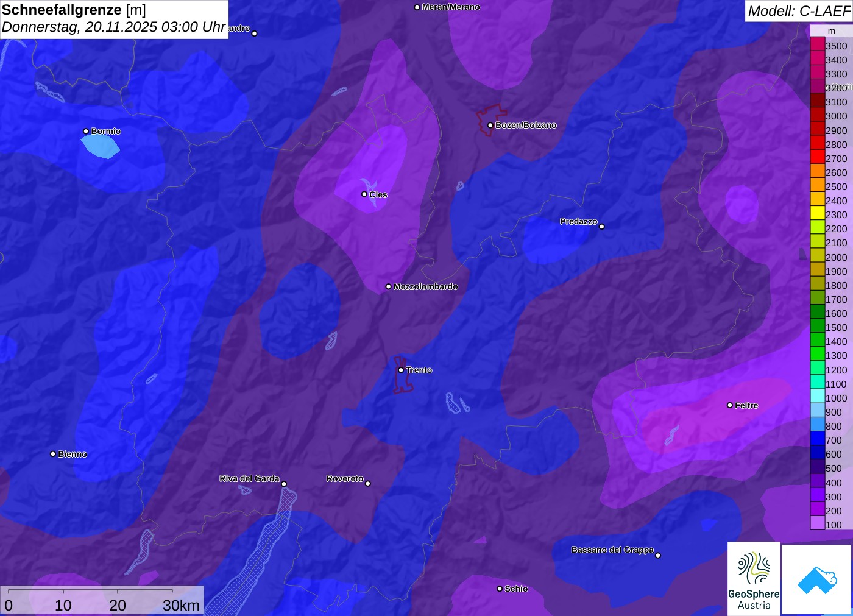Screen dimensions: 853x616
Task: Click the legend unit header m
Action: click(832, 31)
